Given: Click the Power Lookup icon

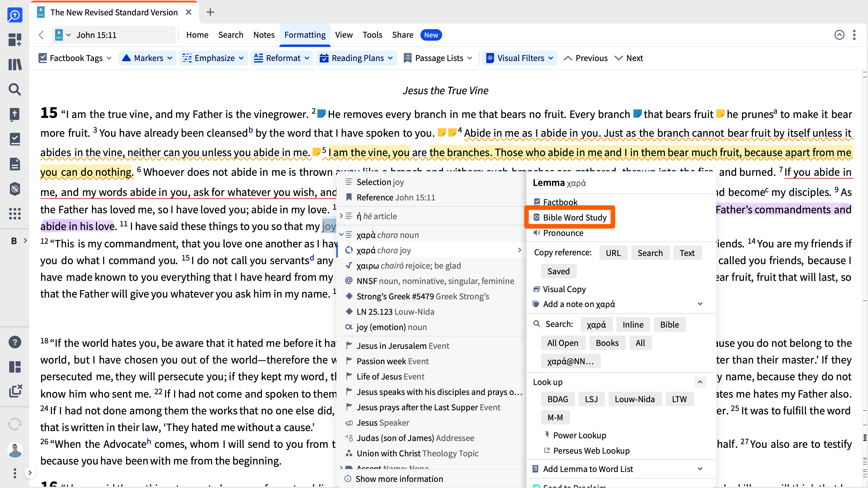Looking at the screenshot, I should pos(547,435).
